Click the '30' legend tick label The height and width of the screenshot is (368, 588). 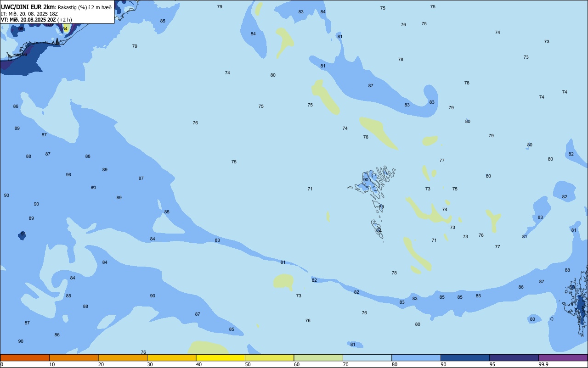click(x=150, y=364)
